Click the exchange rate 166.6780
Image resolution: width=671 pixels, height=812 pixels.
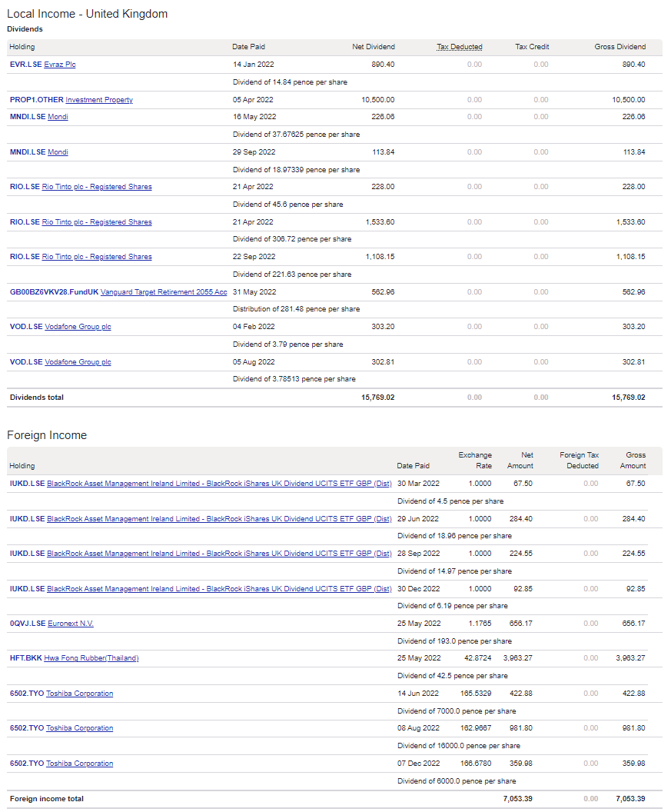pos(476,763)
